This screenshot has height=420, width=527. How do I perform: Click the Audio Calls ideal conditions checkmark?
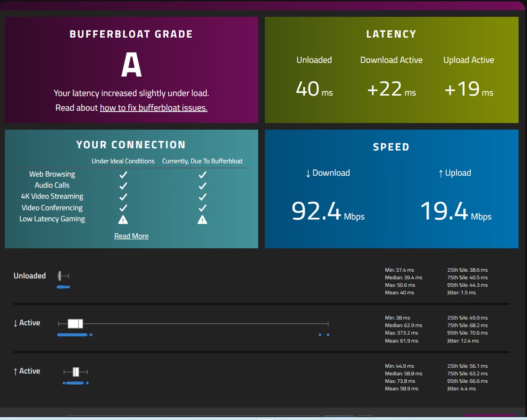point(124,186)
